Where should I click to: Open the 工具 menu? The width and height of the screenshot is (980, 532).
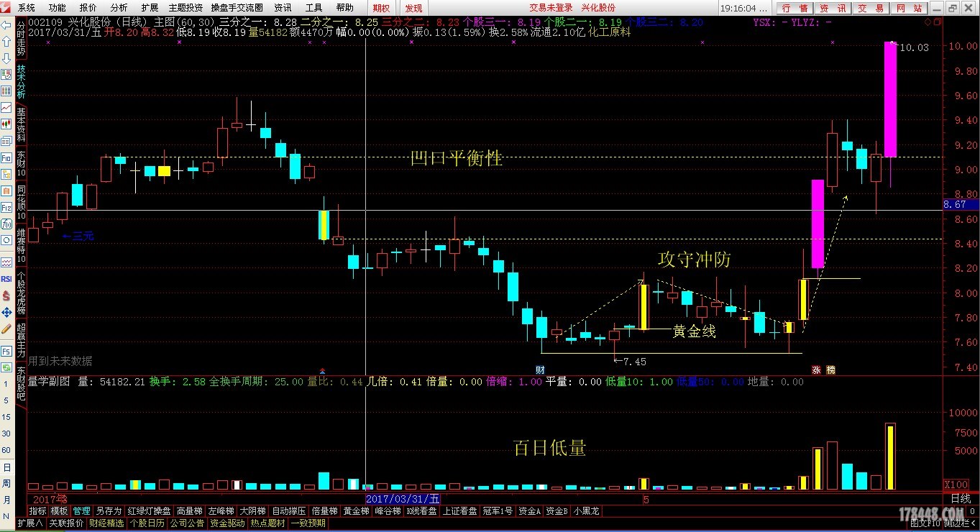tap(313, 8)
